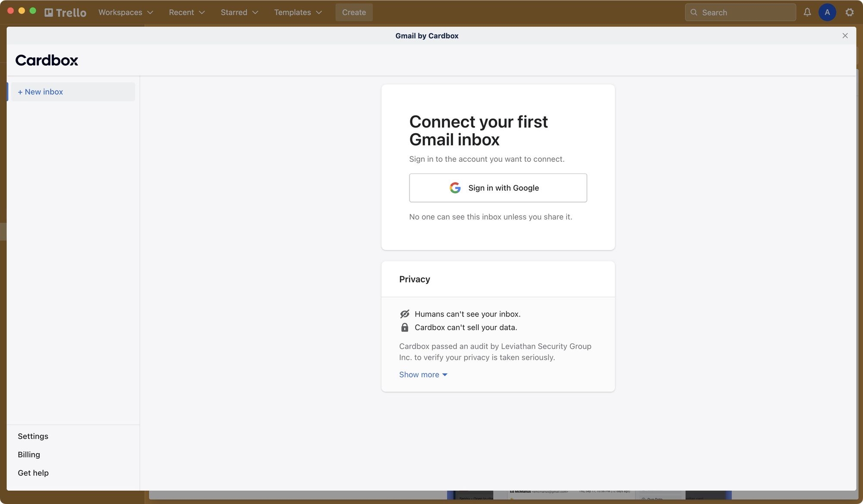Dismiss the Gmail by Cardbox dialog

pyautogui.click(x=845, y=35)
